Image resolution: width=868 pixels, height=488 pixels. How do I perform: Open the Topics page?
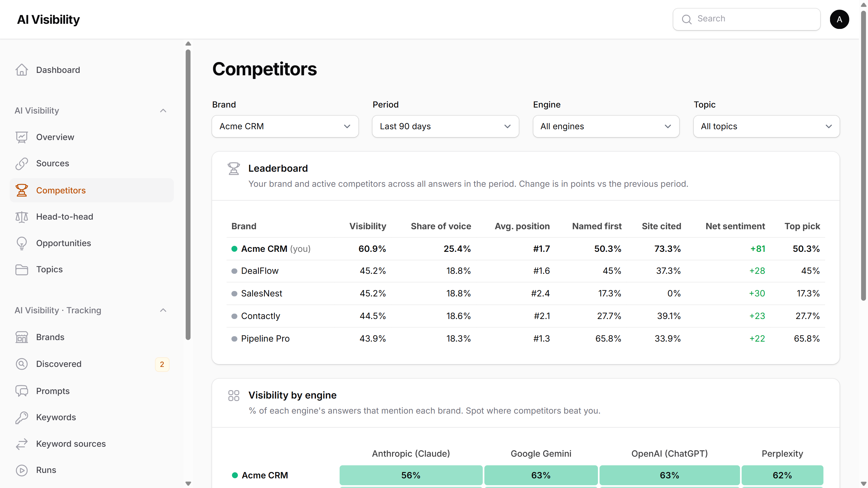point(92,269)
